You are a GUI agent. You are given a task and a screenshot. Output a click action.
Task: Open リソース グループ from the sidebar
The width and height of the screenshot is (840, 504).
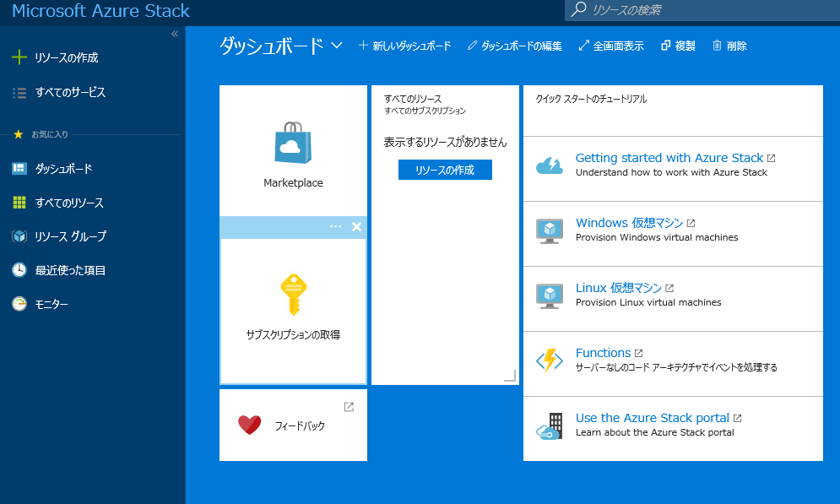pyautogui.click(x=70, y=236)
